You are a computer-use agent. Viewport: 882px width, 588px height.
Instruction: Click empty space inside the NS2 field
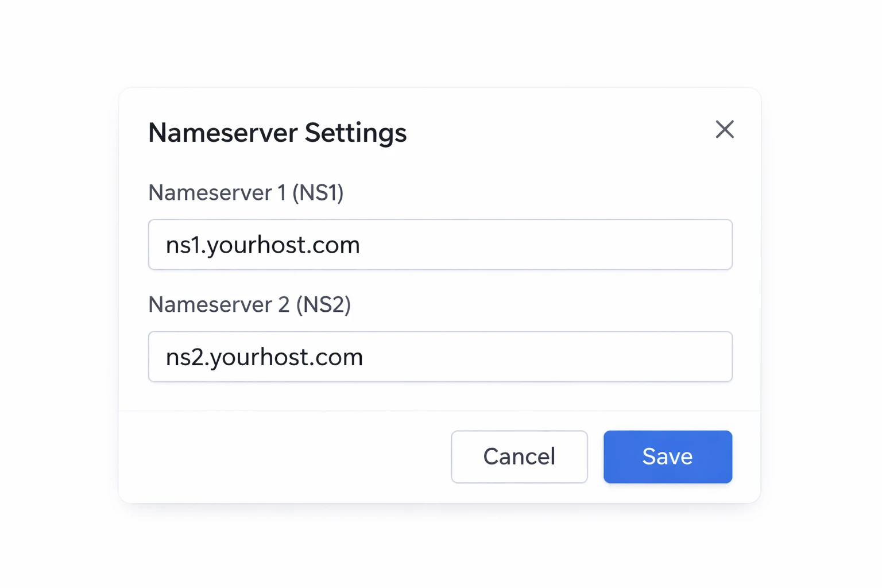[546, 357]
